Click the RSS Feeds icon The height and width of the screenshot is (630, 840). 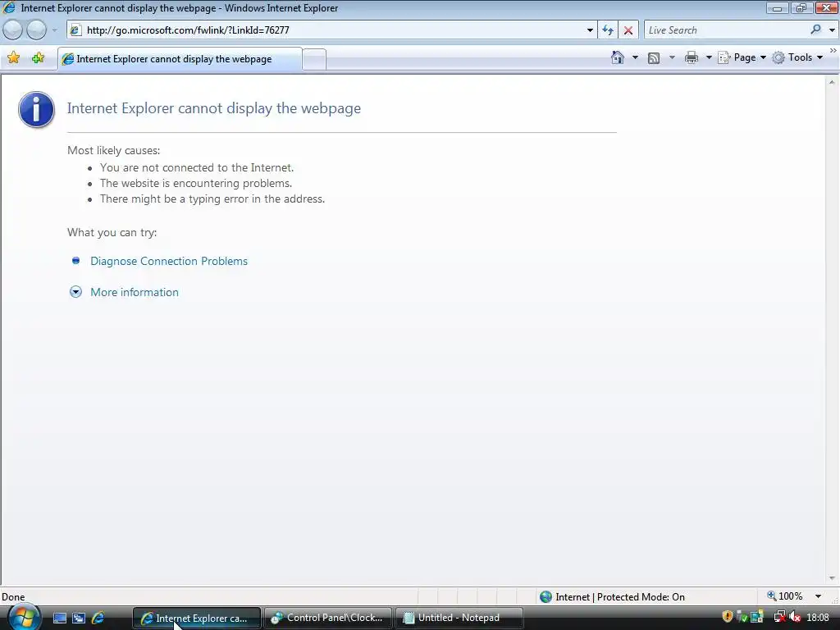click(x=654, y=58)
